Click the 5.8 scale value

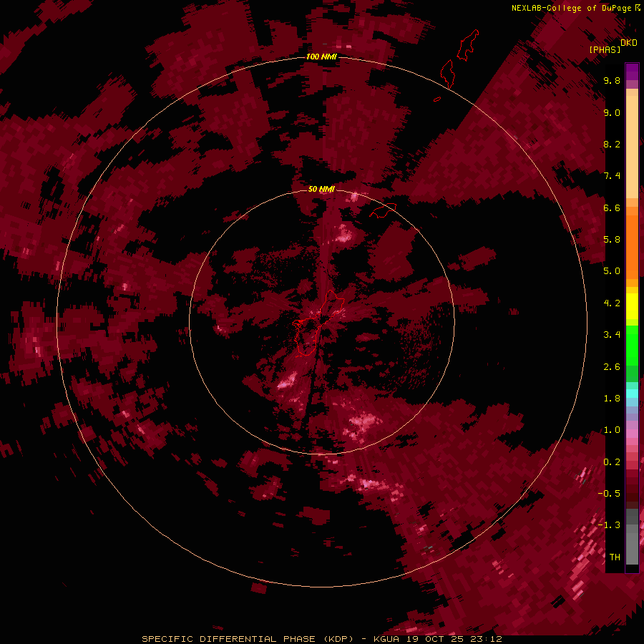pos(612,240)
